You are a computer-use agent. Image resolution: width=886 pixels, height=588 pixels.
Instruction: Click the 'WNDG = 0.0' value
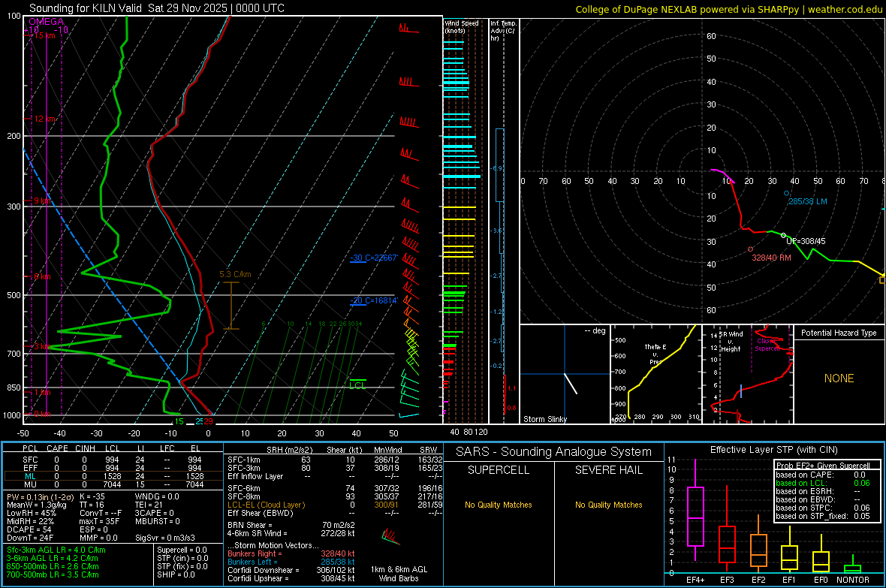(157, 496)
